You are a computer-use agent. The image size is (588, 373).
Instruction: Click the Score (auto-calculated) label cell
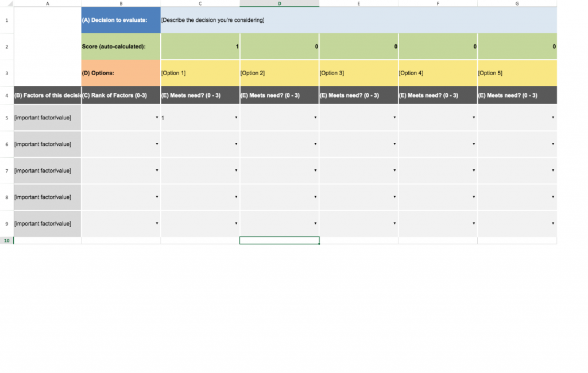pyautogui.click(x=121, y=46)
